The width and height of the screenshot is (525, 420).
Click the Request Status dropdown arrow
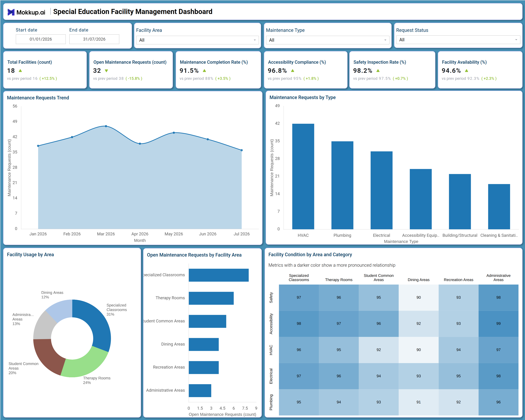click(x=516, y=40)
